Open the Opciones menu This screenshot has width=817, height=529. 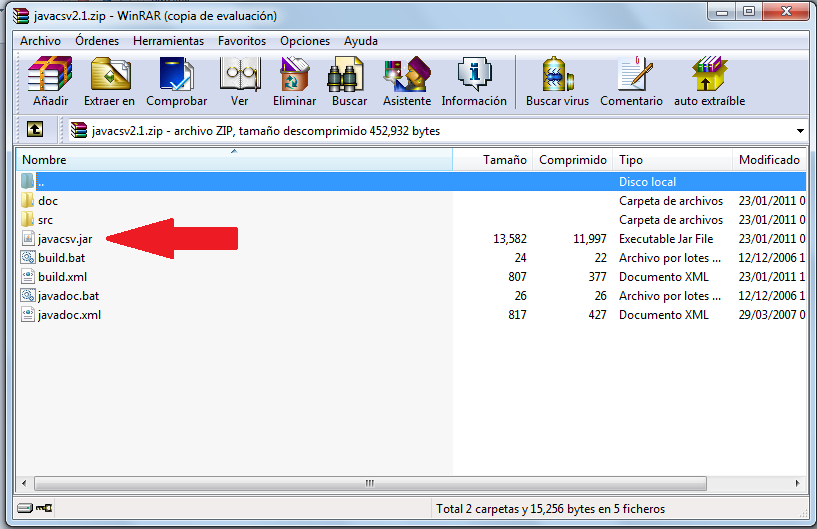click(x=305, y=41)
